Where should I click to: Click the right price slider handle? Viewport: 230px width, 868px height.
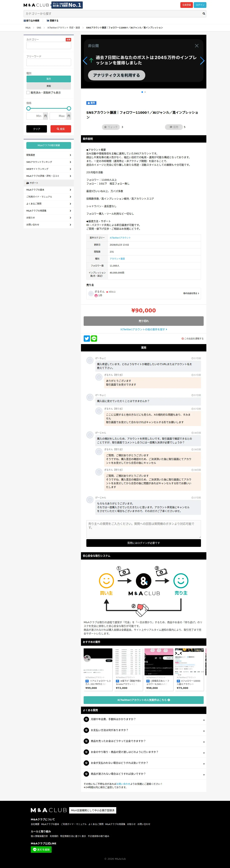69,109
